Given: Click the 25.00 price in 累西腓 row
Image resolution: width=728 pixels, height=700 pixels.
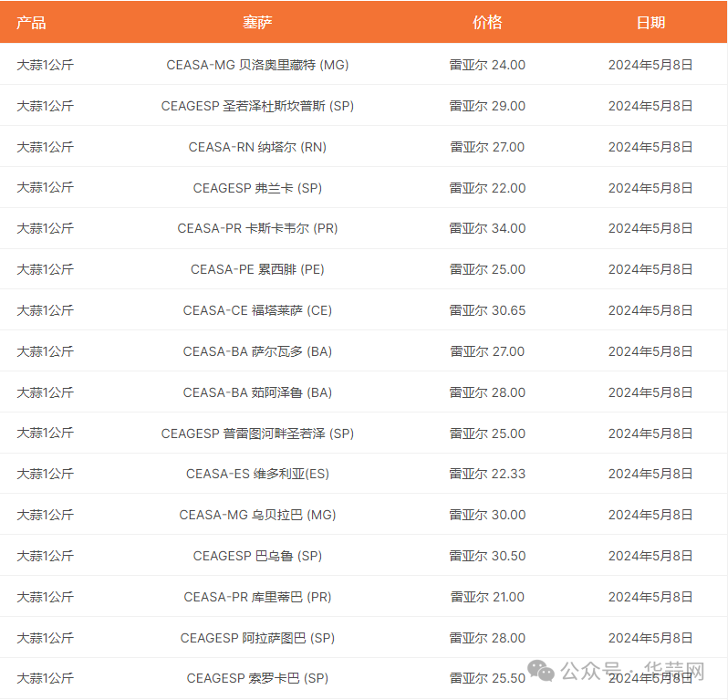Looking at the screenshot, I should pyautogui.click(x=487, y=269).
